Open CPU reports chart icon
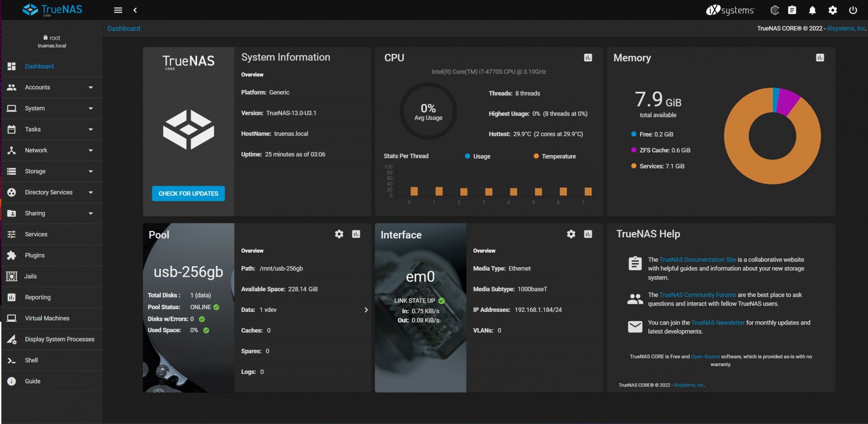The image size is (868, 424). 588,57
